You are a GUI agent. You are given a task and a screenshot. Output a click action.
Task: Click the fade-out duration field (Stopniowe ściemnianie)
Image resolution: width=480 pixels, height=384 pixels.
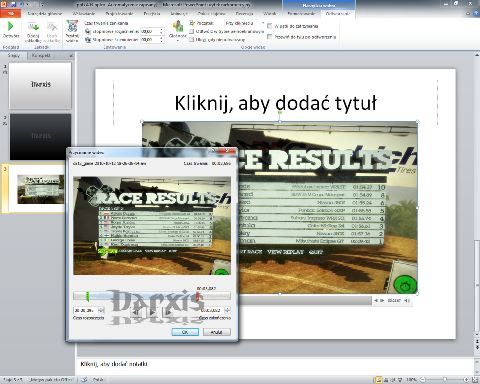(150, 40)
